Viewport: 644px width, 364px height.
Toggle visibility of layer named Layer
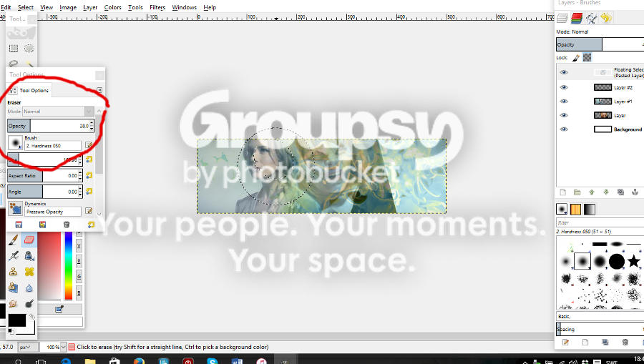pos(564,115)
